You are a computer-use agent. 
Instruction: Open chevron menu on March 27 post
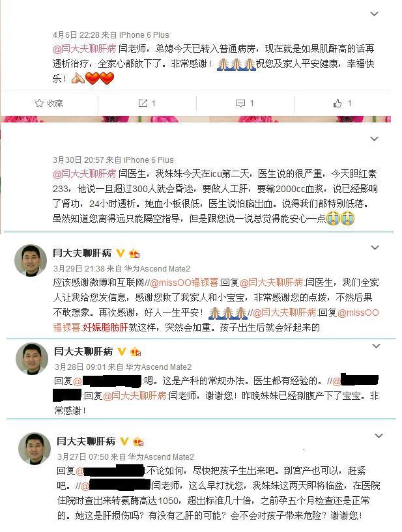coord(379,436)
